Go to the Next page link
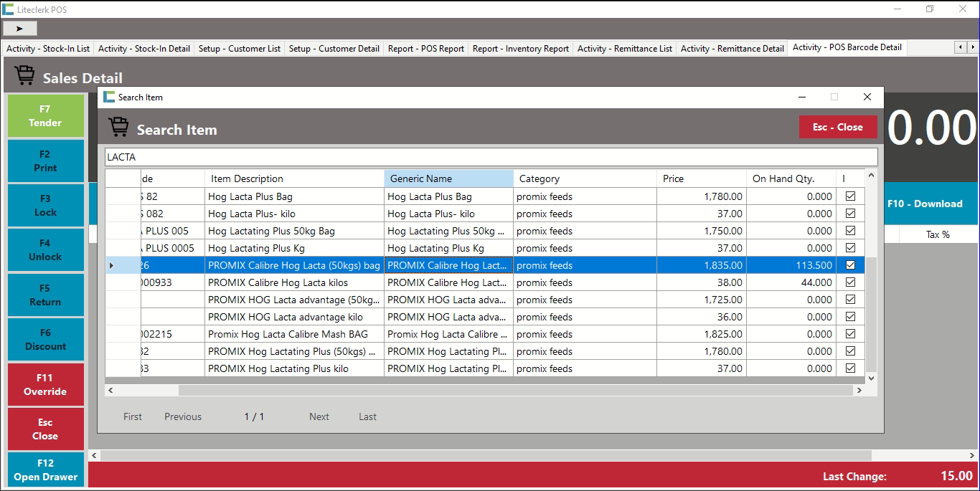 click(319, 416)
